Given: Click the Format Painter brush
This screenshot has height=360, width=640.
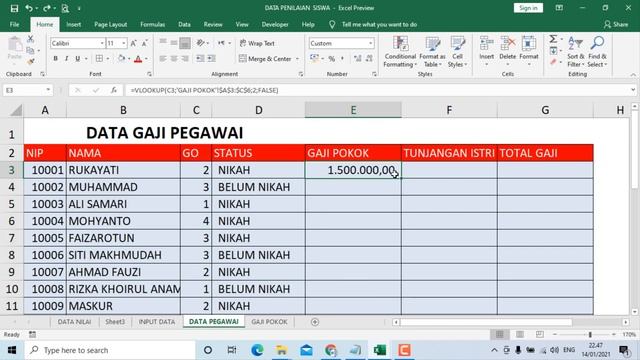Looking at the screenshot, I should point(31,62).
